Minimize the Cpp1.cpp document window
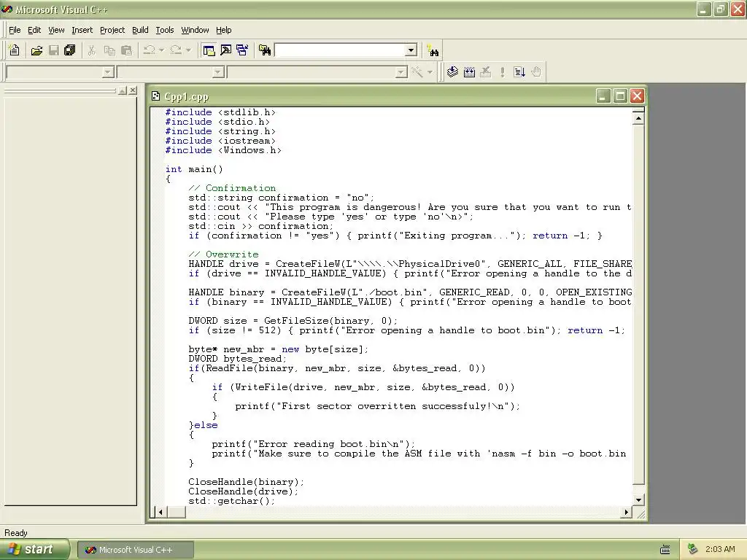 [x=603, y=96]
